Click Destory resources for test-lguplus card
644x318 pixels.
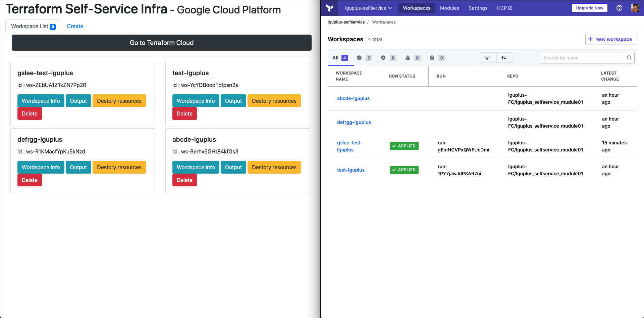[274, 101]
